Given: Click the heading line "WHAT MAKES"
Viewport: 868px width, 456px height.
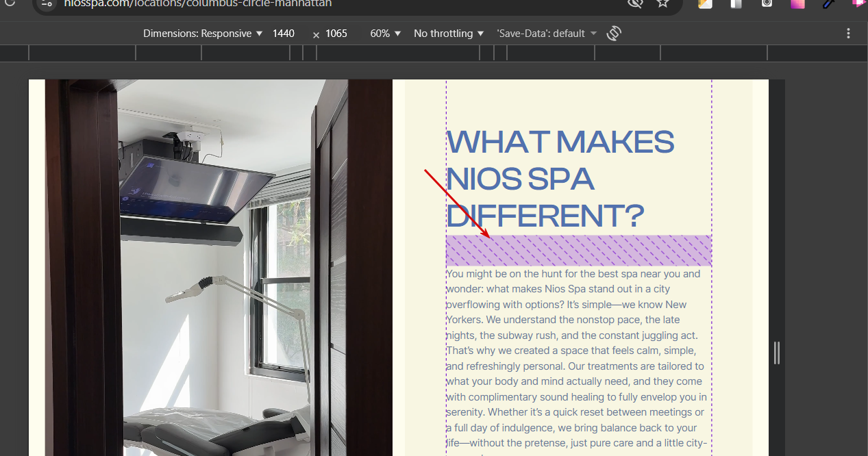Looking at the screenshot, I should [560, 142].
